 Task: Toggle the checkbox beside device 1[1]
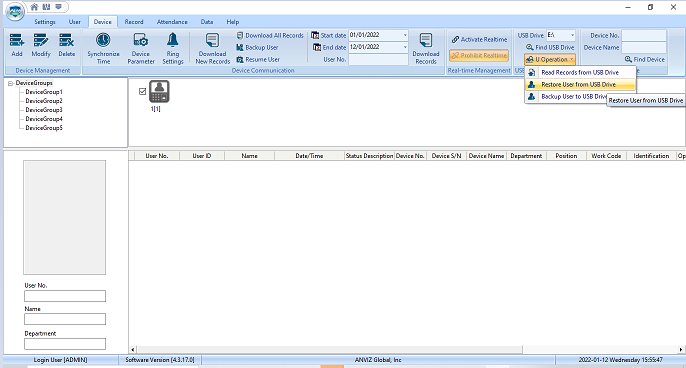point(142,91)
